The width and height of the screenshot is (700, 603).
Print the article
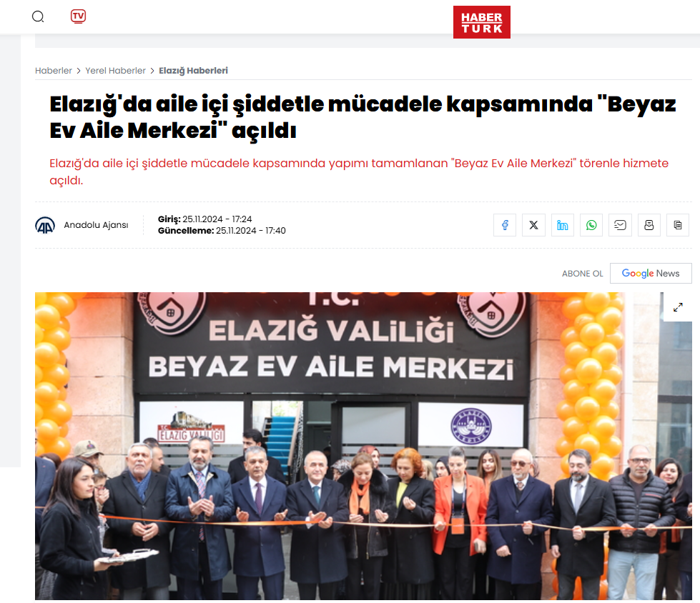pos(649,225)
